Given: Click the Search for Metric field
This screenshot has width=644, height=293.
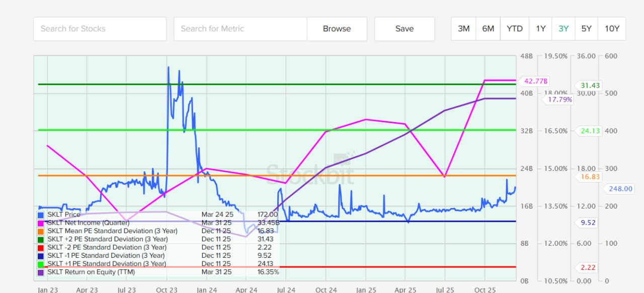Looking at the screenshot, I should pyautogui.click(x=240, y=29).
